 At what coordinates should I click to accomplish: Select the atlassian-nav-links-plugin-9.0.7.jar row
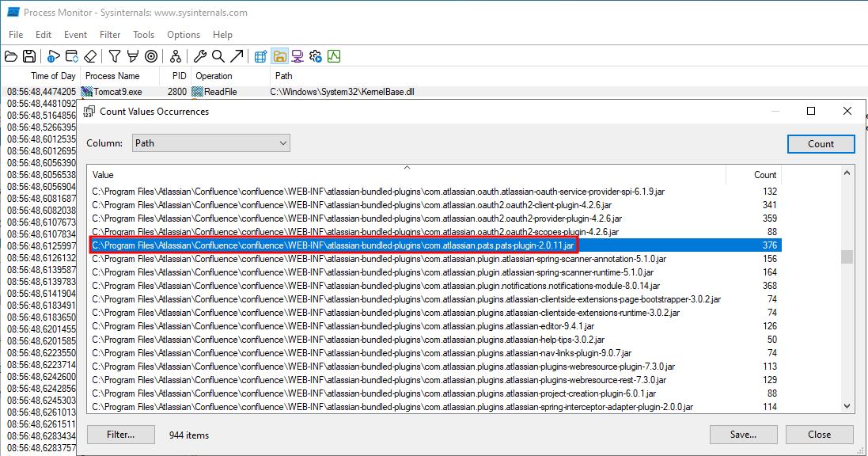click(x=434, y=353)
